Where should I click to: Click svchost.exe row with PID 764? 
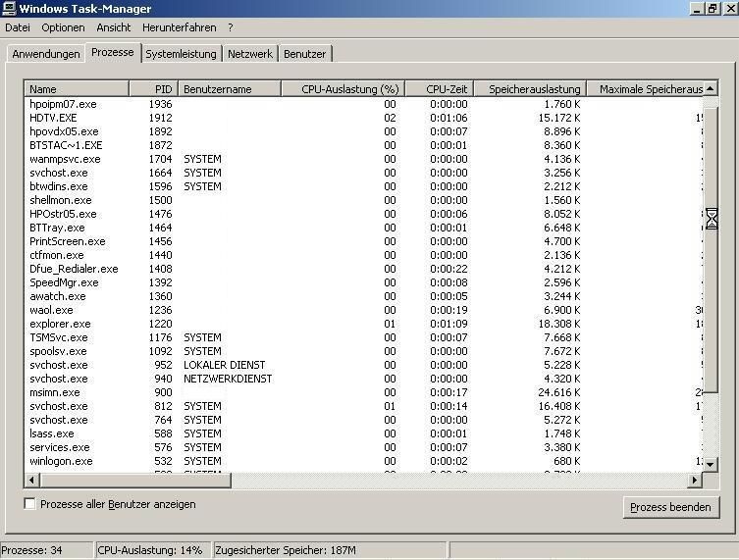[364, 420]
